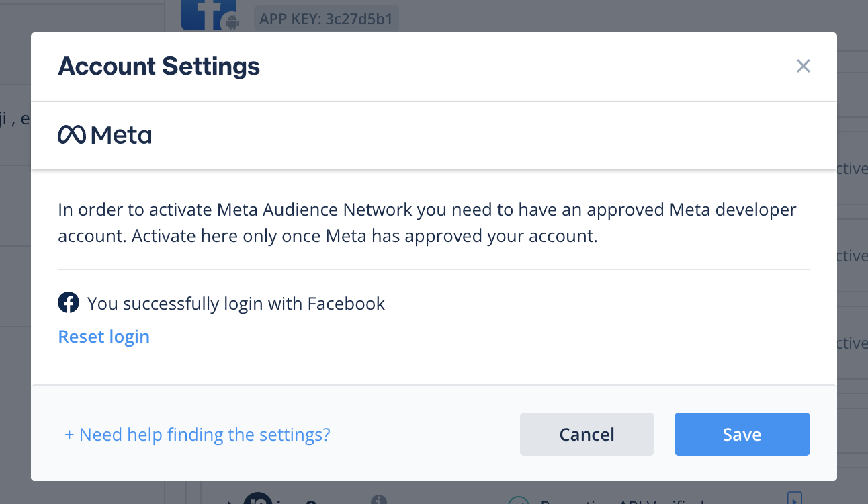The image size is (868, 504).
Task: Click the 'You successfully login with Facebook' text
Action: click(236, 303)
